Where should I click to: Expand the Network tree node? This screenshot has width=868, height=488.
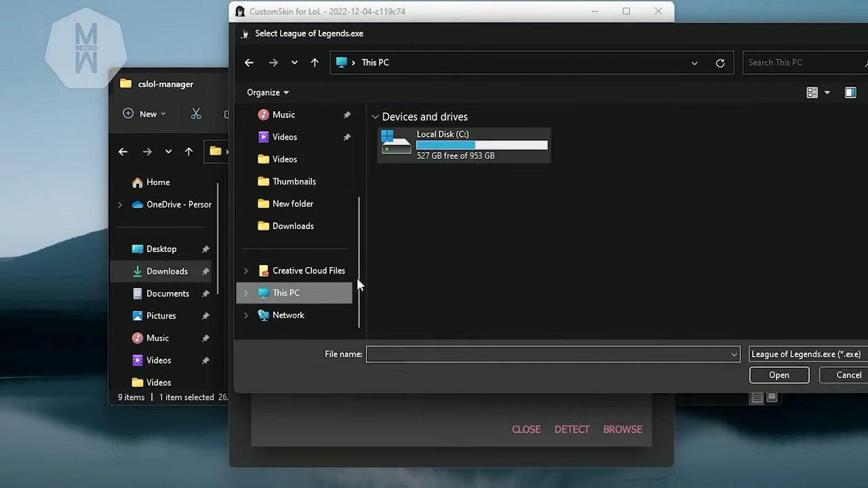pyautogui.click(x=245, y=316)
